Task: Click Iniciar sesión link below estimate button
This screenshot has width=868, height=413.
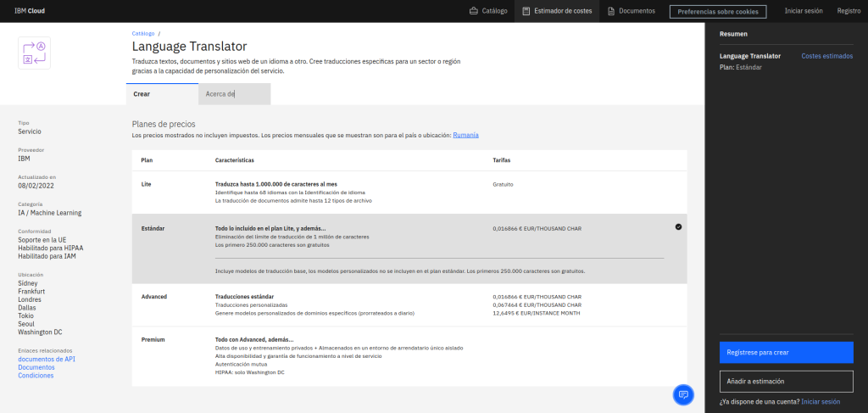Action: tap(821, 401)
